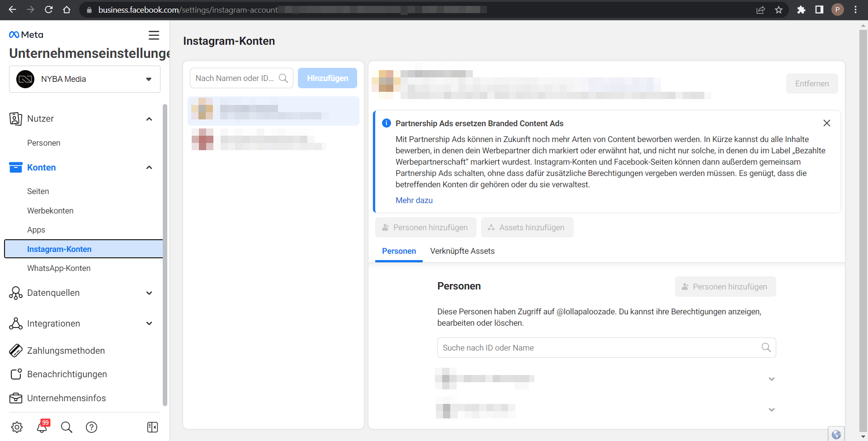Click the Meta logo
The height and width of the screenshot is (441, 868).
(x=26, y=35)
